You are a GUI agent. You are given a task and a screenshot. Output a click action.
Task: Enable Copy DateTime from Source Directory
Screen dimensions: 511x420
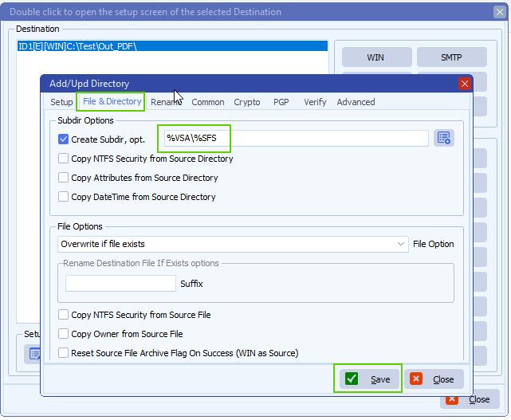(64, 197)
